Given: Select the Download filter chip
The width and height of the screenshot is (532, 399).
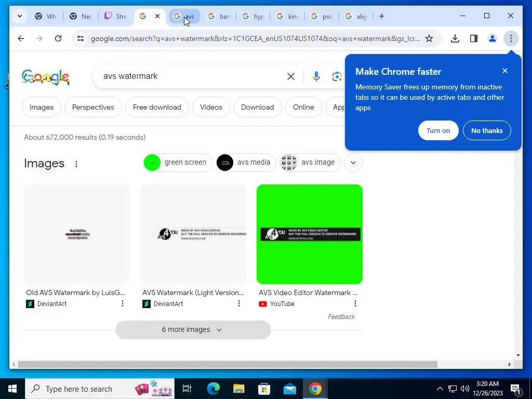Looking at the screenshot, I should coord(257,107).
